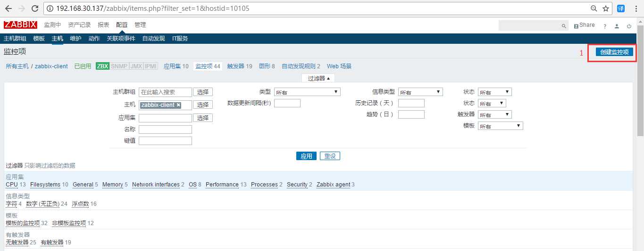644x251 pixels.
Task: Click the search magnifier in Zabbix search box
Action: tap(563, 26)
